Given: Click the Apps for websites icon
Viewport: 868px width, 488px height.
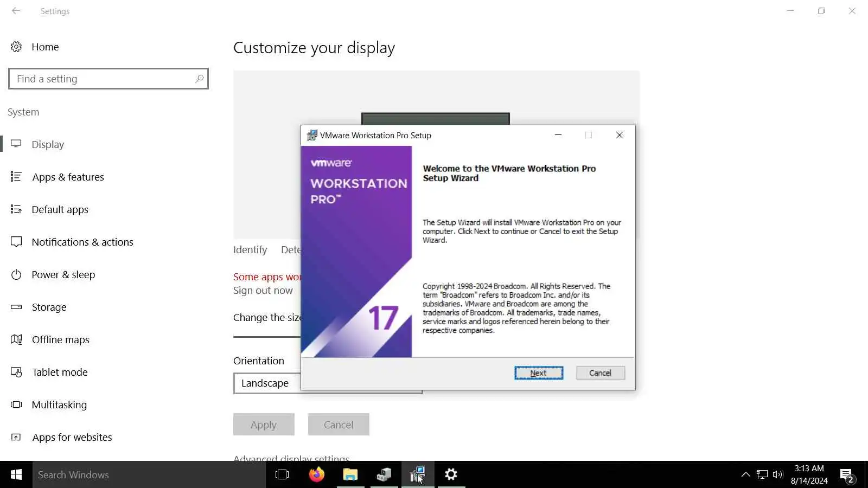Looking at the screenshot, I should pyautogui.click(x=16, y=437).
